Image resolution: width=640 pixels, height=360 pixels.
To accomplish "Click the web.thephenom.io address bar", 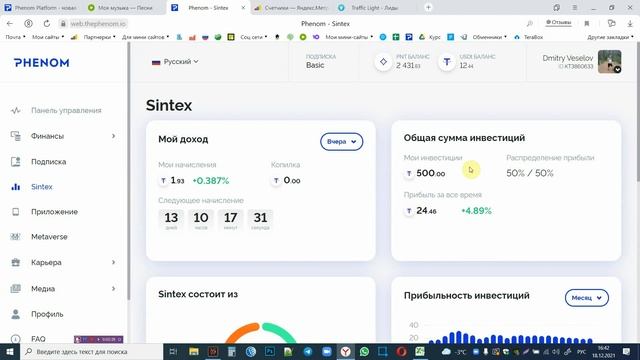I will (98, 24).
